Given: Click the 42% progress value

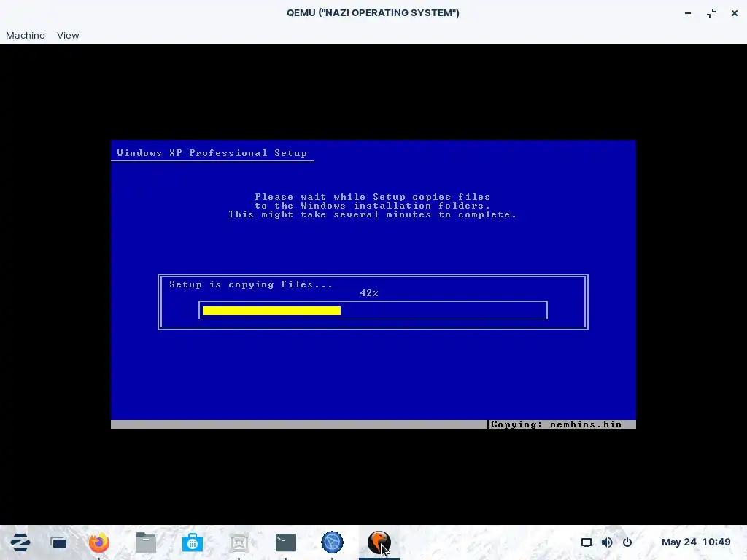Looking at the screenshot, I should [x=369, y=293].
